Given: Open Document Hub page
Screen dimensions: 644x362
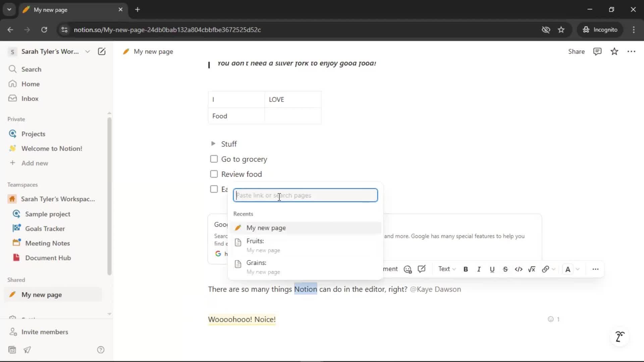Looking at the screenshot, I should 48,258.
